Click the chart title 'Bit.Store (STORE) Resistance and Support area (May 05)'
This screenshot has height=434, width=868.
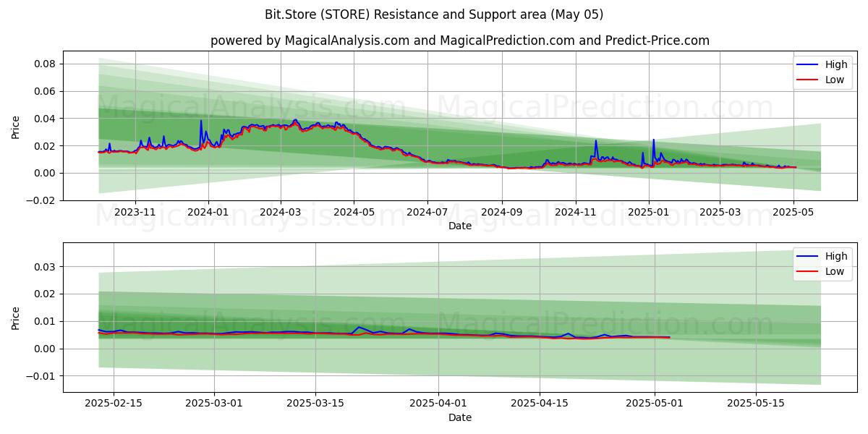pyautogui.click(x=434, y=14)
